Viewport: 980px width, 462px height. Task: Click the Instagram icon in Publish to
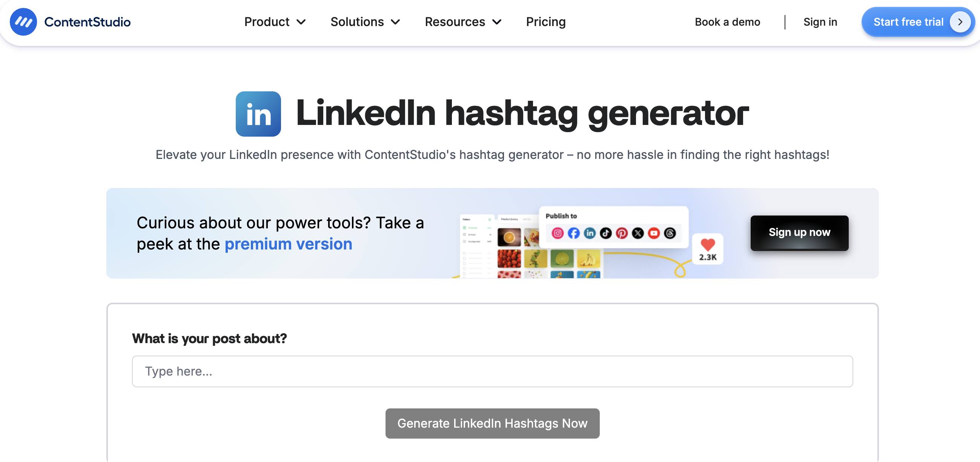point(558,233)
